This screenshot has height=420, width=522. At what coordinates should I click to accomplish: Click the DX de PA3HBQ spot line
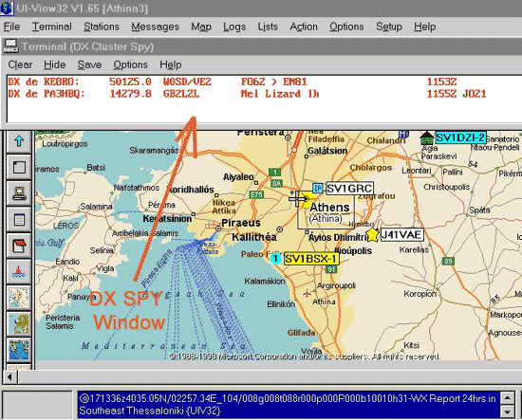point(247,94)
